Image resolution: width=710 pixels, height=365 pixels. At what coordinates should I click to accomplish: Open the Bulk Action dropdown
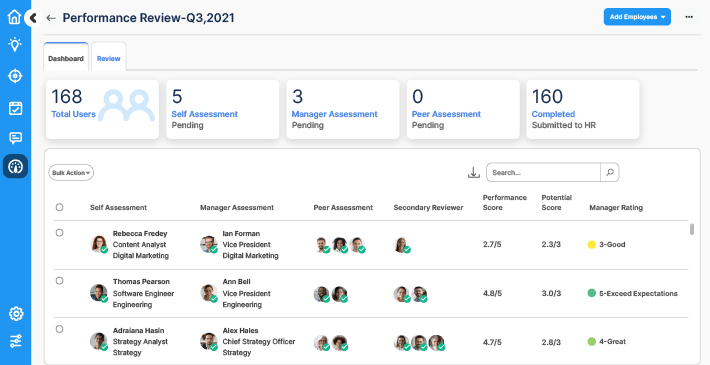point(71,173)
